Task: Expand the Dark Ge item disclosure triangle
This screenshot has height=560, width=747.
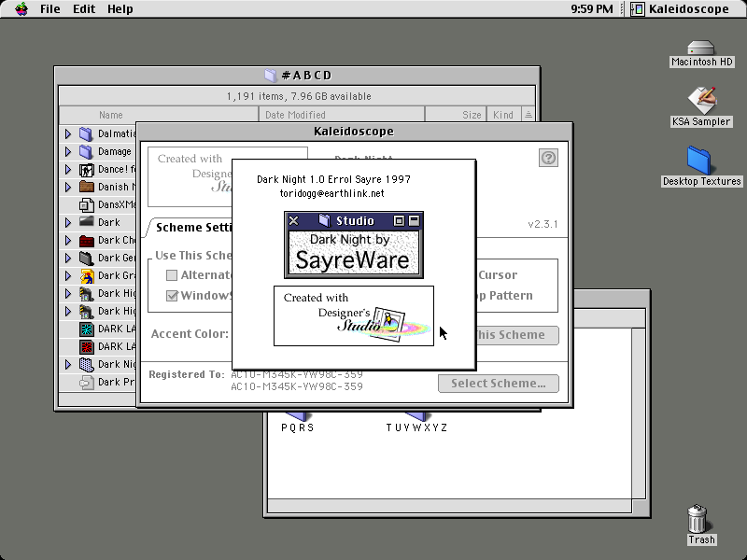Action: click(x=68, y=258)
